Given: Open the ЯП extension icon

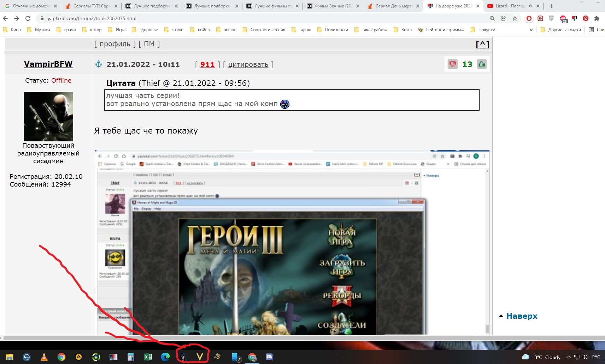Looking at the screenshot, I should coord(574,18).
